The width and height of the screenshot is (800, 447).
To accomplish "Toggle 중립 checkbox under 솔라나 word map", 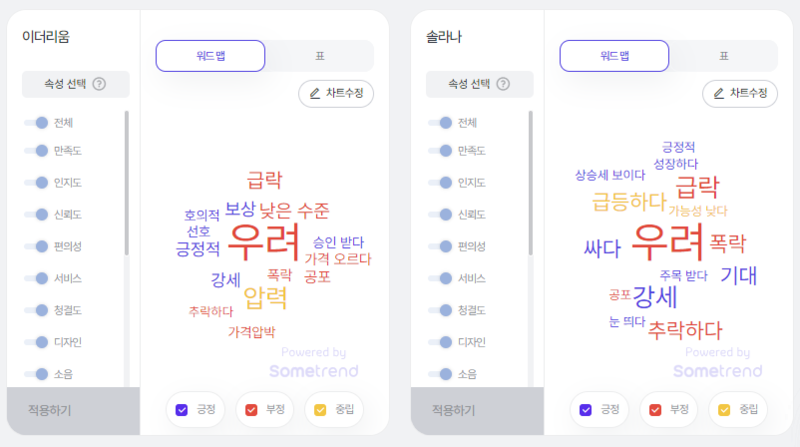I will pyautogui.click(x=724, y=410).
